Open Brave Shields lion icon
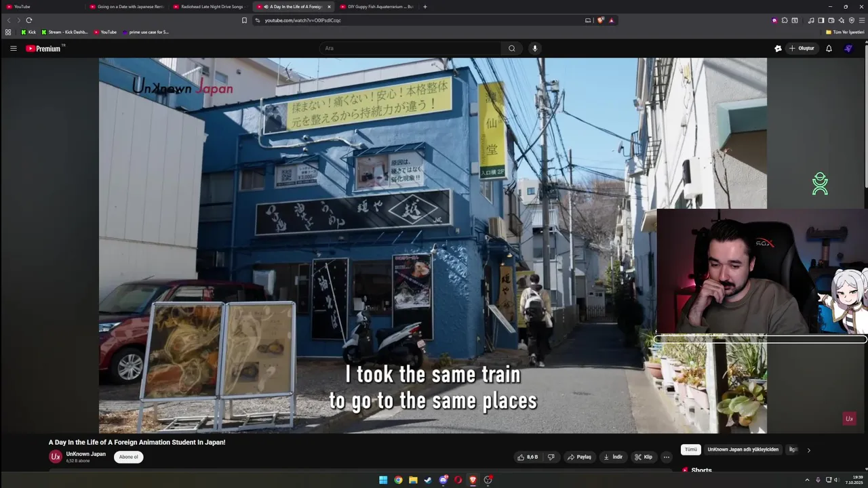868x488 pixels. click(600, 20)
